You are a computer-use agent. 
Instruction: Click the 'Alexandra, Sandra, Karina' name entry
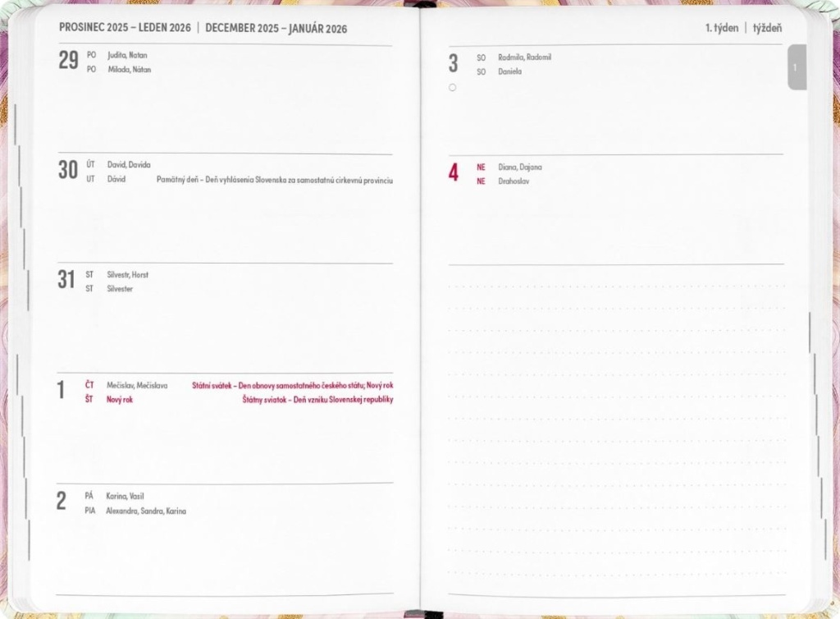(x=146, y=511)
